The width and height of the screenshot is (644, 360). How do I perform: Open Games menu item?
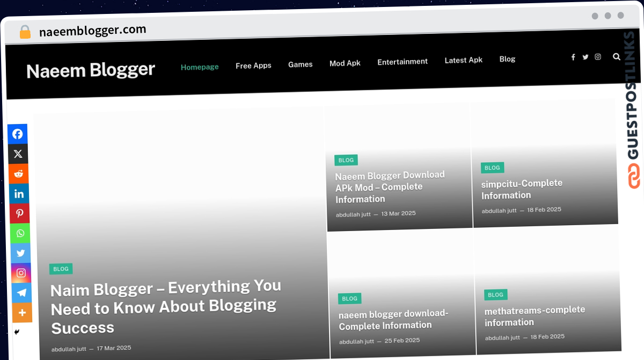pyautogui.click(x=301, y=64)
